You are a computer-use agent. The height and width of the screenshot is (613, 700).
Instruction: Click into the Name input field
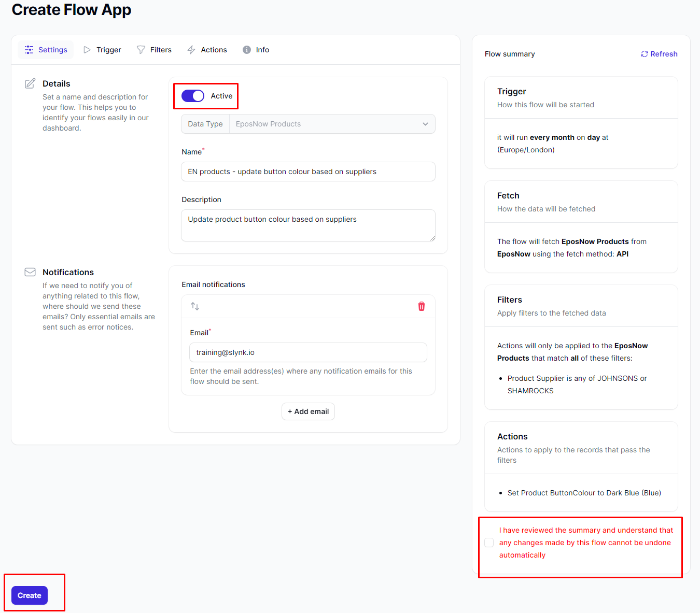click(308, 172)
